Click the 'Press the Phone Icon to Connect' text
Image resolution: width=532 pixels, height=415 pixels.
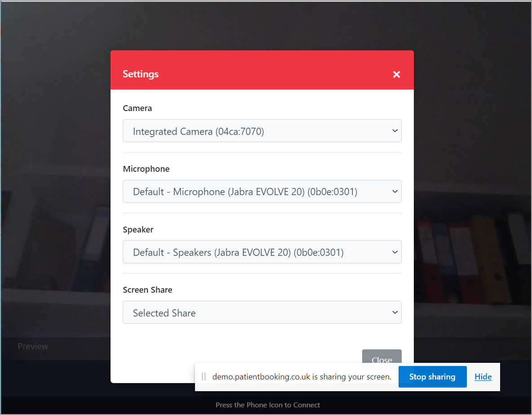click(268, 405)
